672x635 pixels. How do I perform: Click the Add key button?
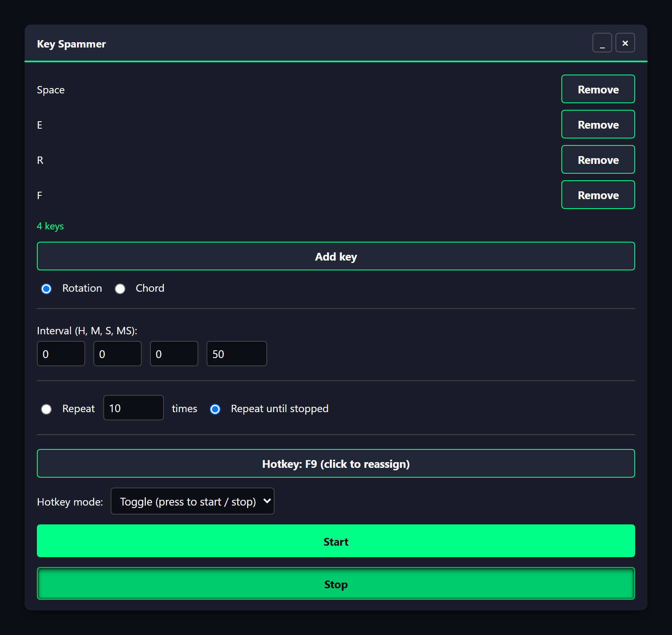(x=336, y=256)
